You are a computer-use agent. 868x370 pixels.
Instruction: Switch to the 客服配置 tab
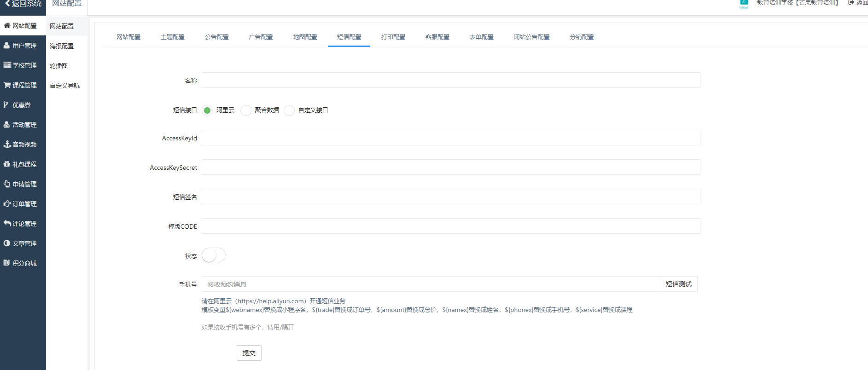[437, 37]
